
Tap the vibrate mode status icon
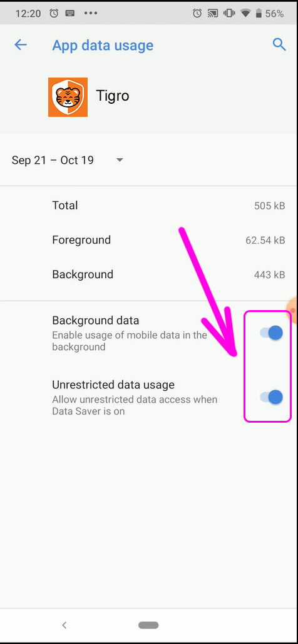tap(229, 14)
